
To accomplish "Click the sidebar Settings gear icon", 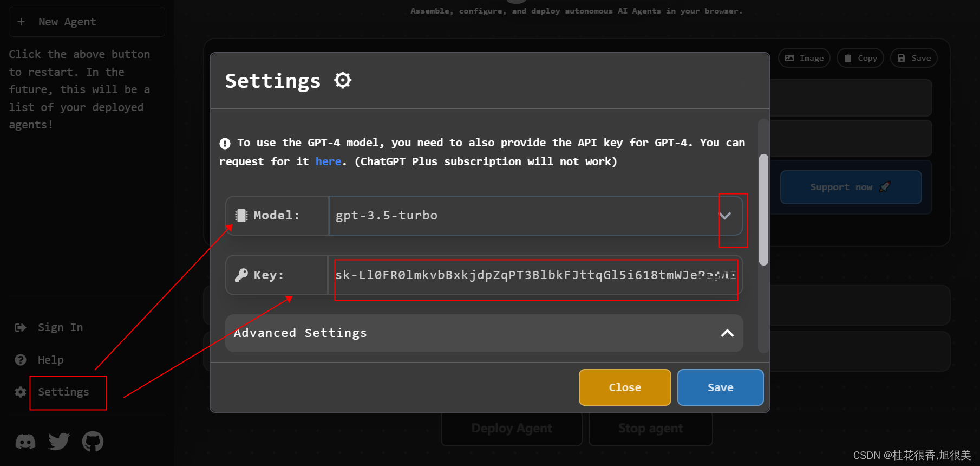I will point(21,392).
